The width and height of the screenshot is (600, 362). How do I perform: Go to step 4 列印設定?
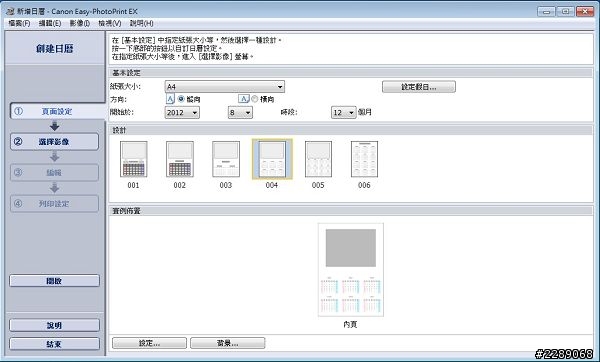[54, 204]
